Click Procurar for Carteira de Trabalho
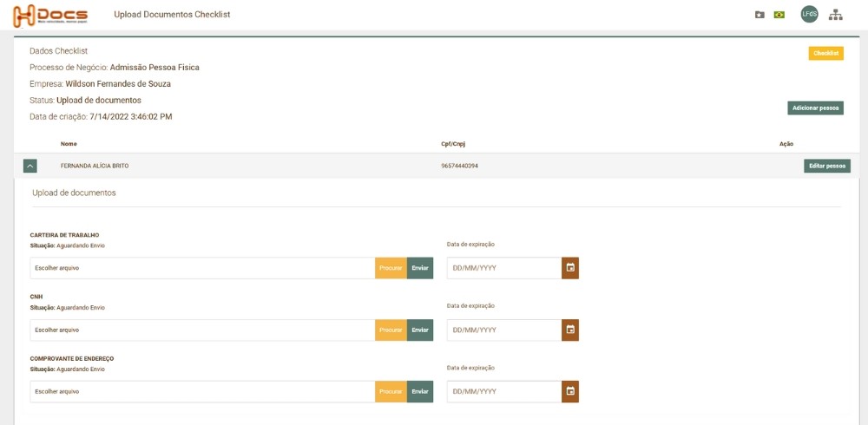 tap(391, 268)
